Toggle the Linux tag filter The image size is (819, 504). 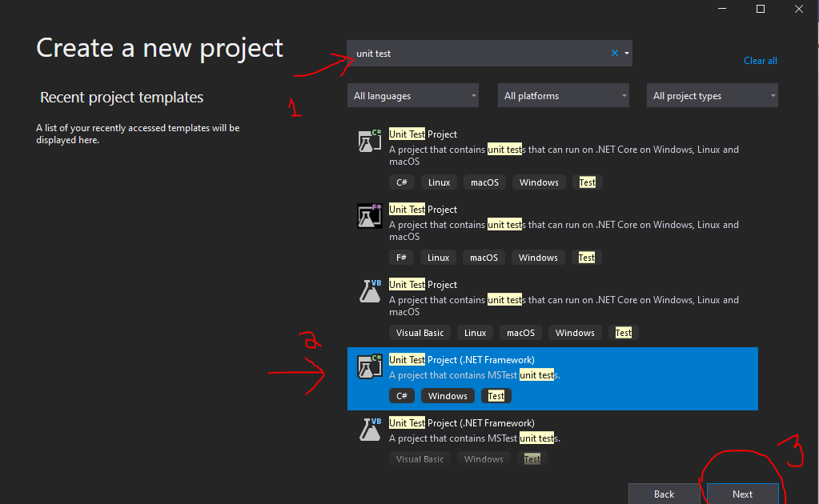pyautogui.click(x=438, y=182)
